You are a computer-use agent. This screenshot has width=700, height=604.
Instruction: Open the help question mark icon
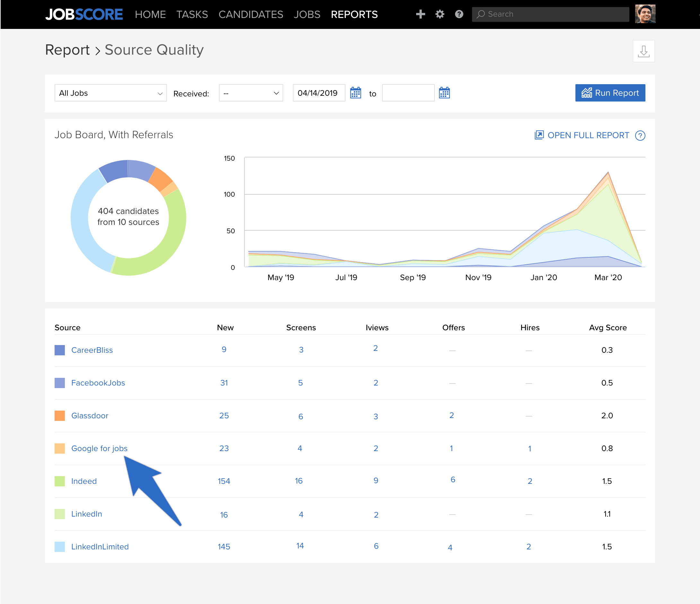click(459, 14)
